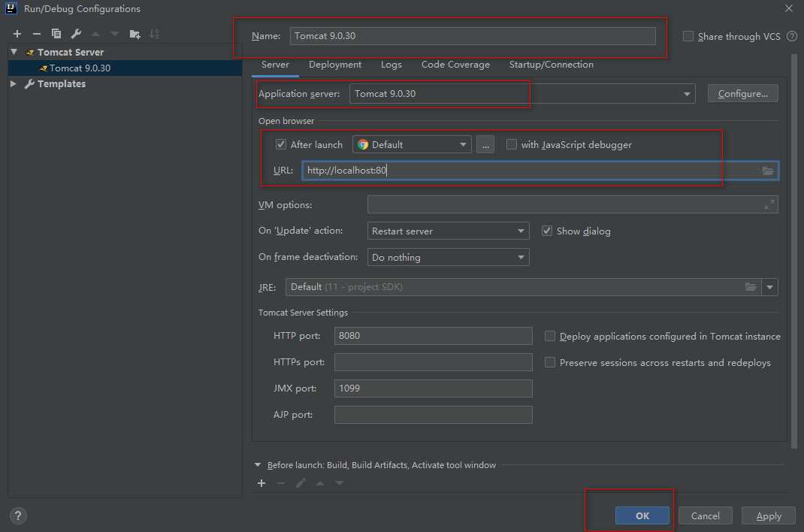The height and width of the screenshot is (532, 804).
Task: Click the VM options input field
Action: coord(573,204)
